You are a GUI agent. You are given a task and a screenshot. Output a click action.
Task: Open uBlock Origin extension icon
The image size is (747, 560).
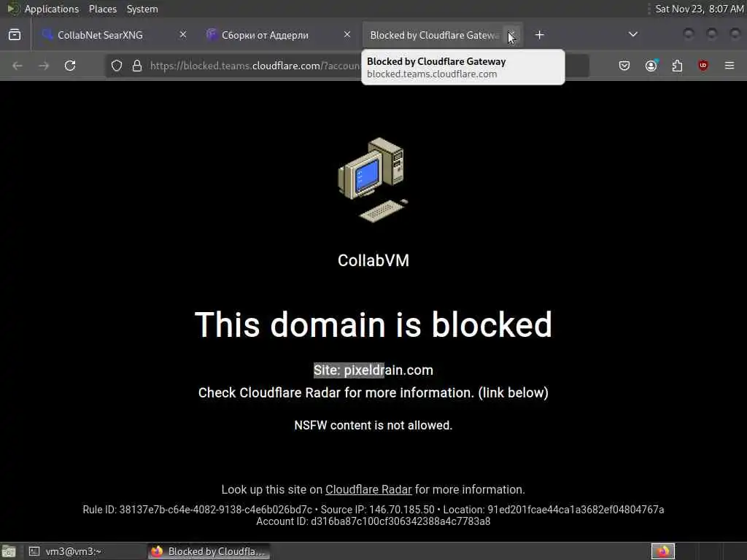coord(703,66)
